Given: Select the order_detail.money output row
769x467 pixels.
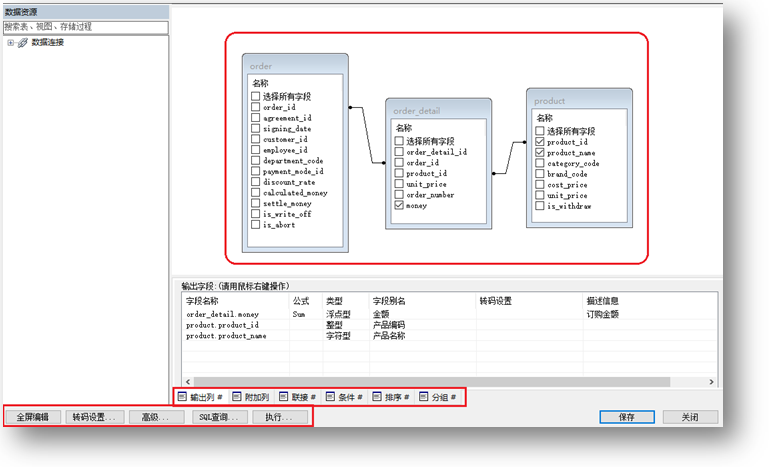Looking at the screenshot, I should 222,313.
